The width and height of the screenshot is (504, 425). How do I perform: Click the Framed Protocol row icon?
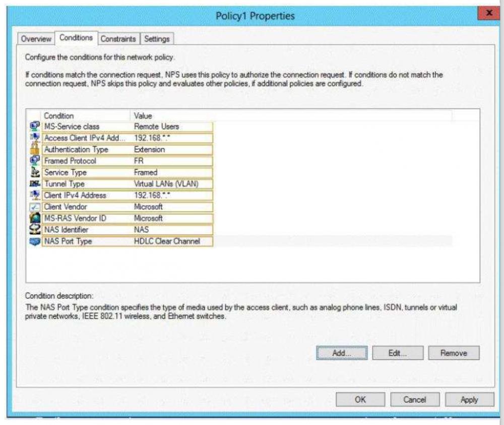pyautogui.click(x=35, y=160)
